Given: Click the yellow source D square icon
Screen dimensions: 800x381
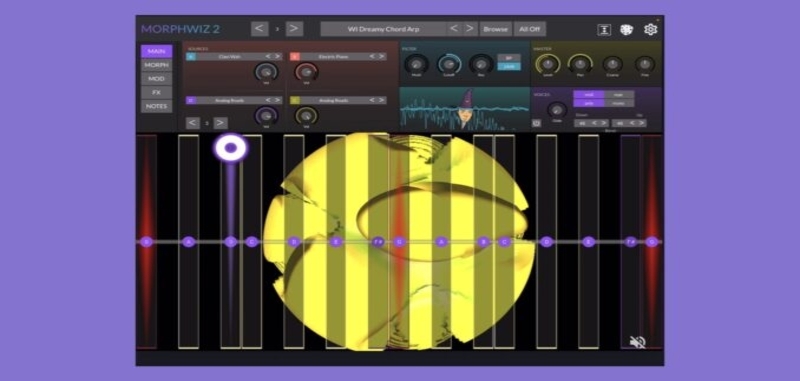Looking at the screenshot, I should tap(294, 100).
